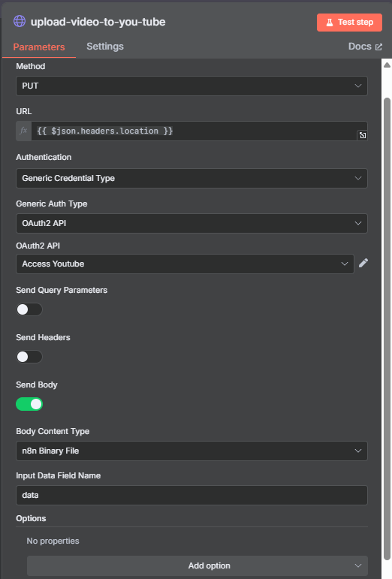The height and width of the screenshot is (579, 392).
Task: Select the Parameters tab
Action: [x=39, y=47]
